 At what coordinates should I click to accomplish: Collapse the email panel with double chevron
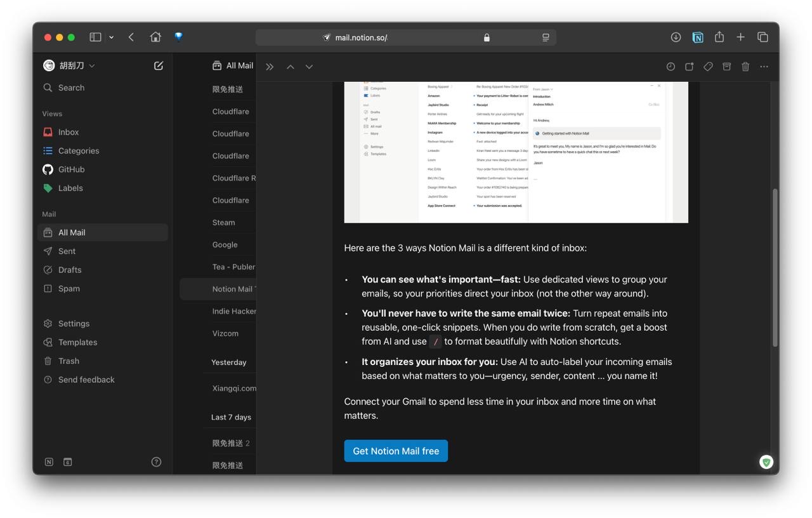tap(270, 67)
